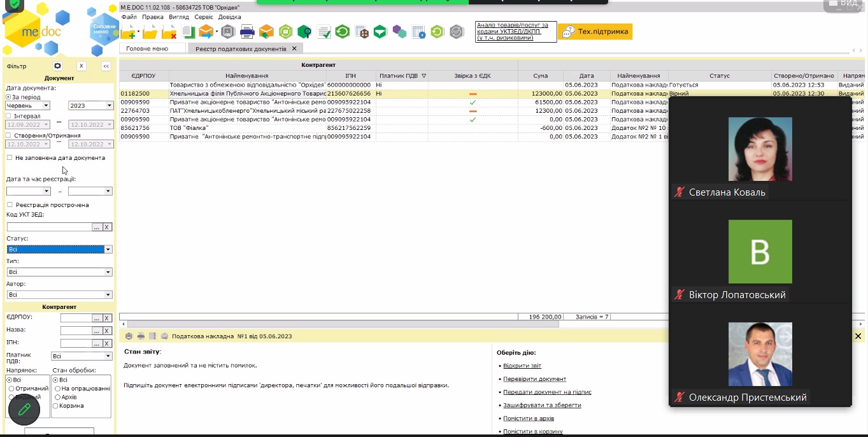
Task: Check Не заповнена дата документа
Action: pos(9,157)
